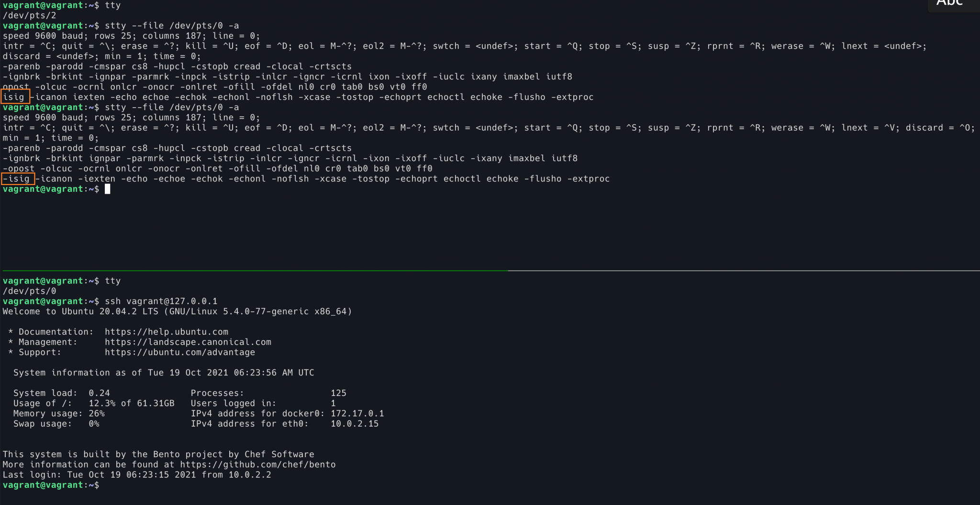
Task: Click the Processes count 125
Action: pos(338,393)
